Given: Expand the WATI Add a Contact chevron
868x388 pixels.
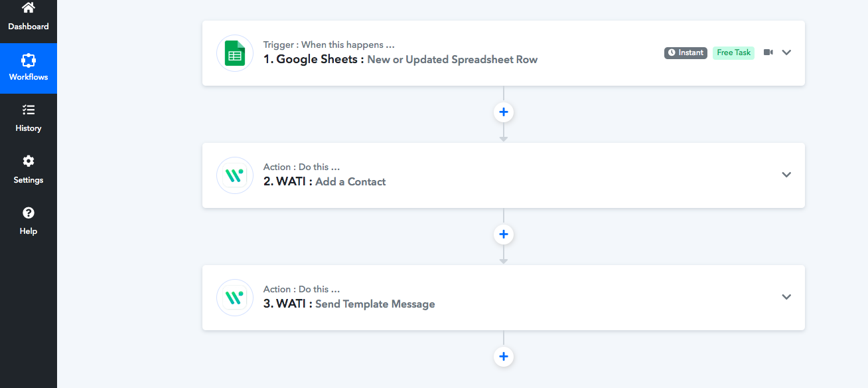Looking at the screenshot, I should (x=786, y=175).
